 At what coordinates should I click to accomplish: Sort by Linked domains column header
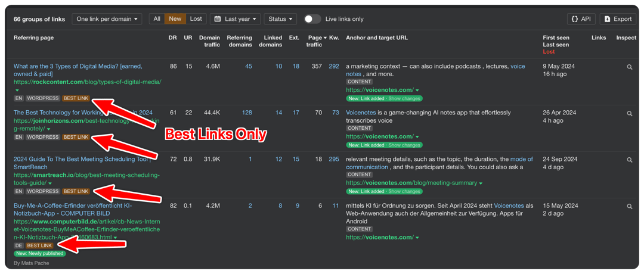(x=270, y=41)
